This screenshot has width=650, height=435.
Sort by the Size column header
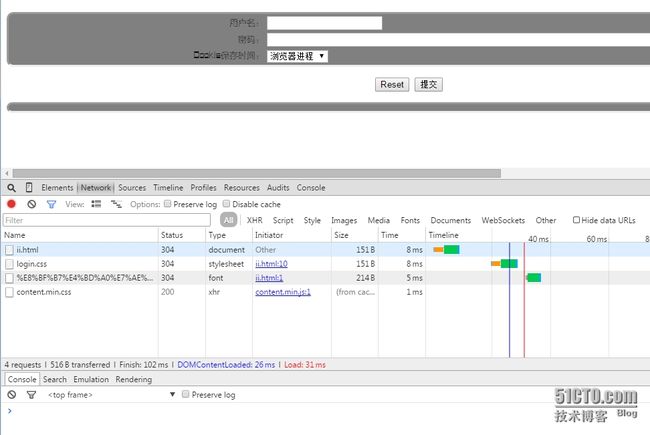(354, 235)
